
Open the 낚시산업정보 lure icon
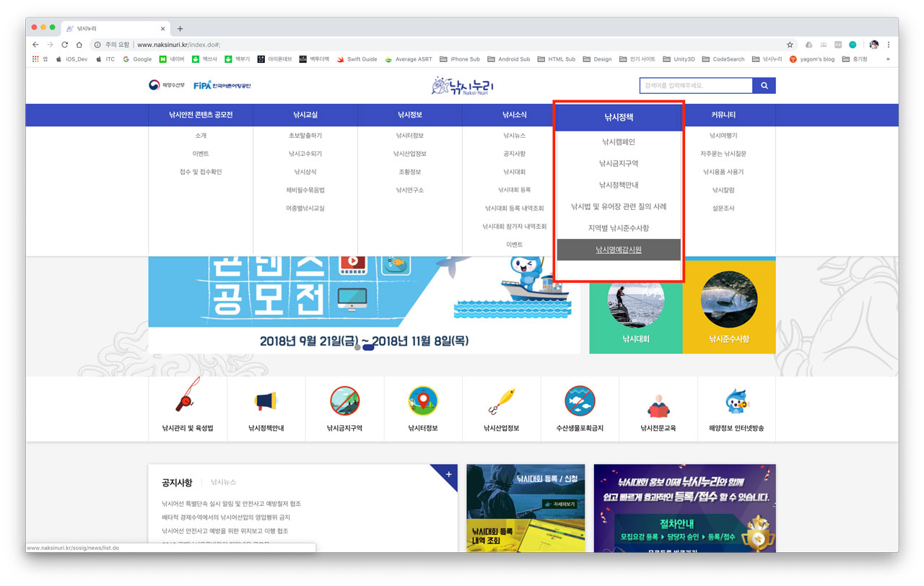click(501, 401)
